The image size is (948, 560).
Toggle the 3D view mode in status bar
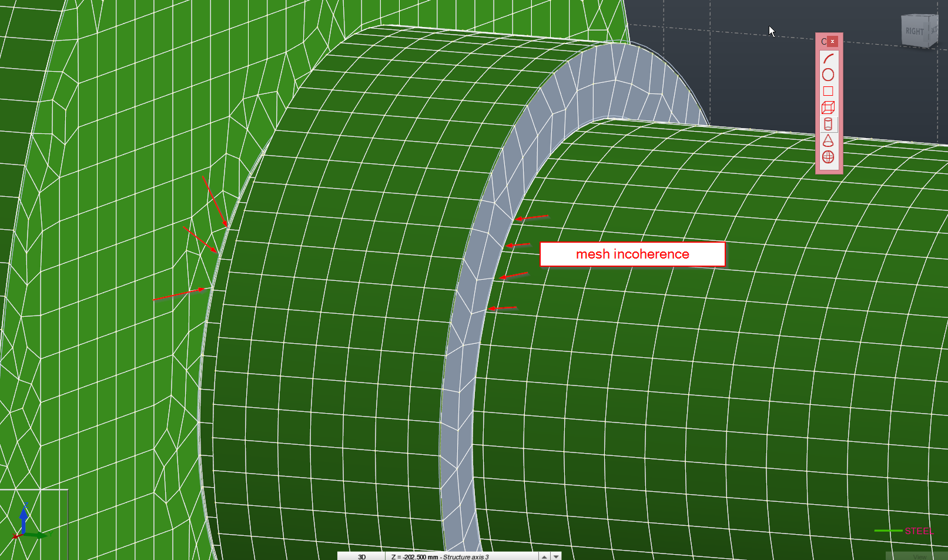[x=363, y=556]
